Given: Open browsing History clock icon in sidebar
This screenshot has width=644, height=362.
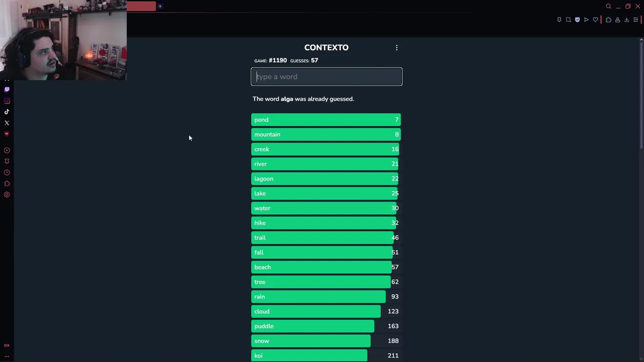Looking at the screenshot, I should pos(7,172).
